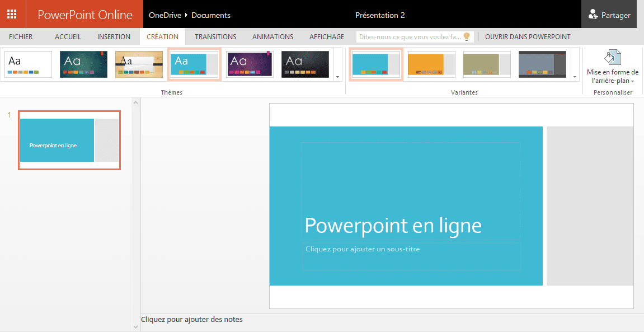Select the blue theme with gray sidebar
644x332 pixels.
(194, 64)
